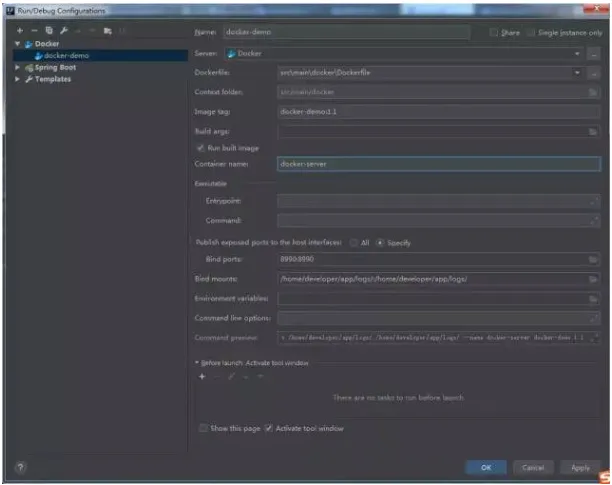Browse for Context folder

click(593, 92)
